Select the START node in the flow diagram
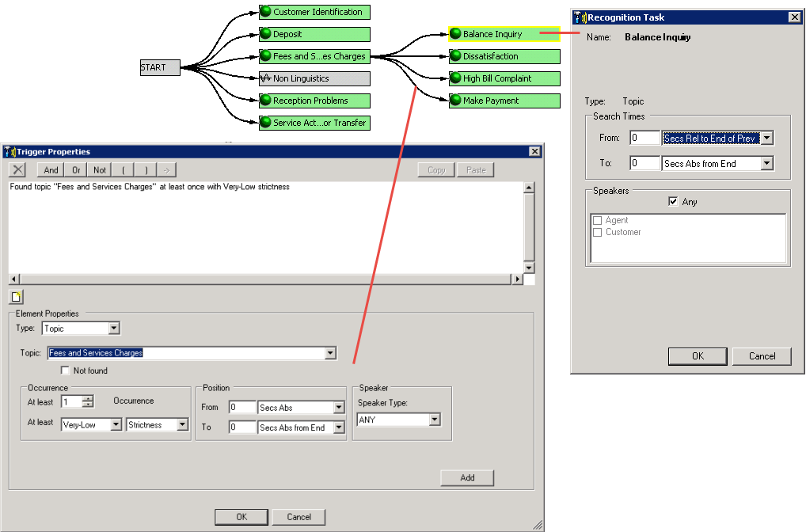This screenshot has width=806, height=532. [158, 67]
